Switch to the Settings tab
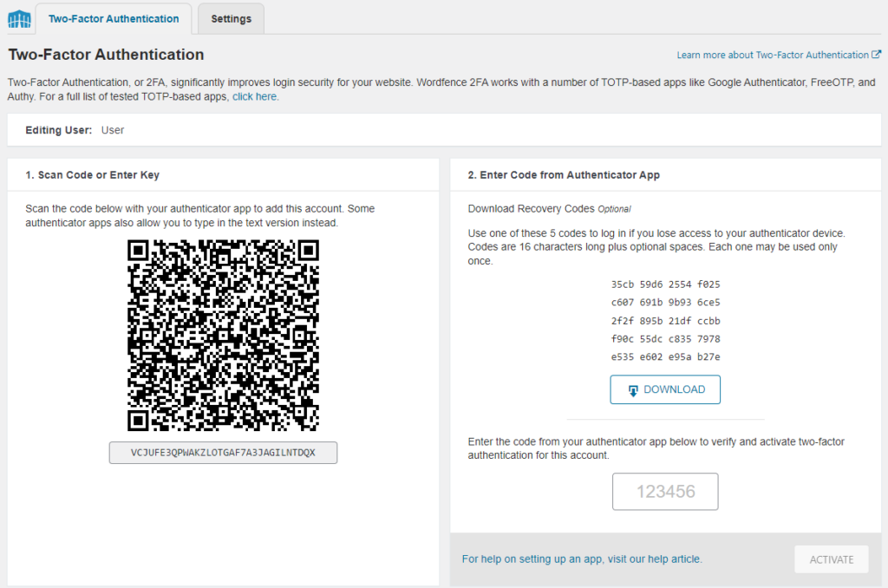The width and height of the screenshot is (888, 588). pos(231,19)
